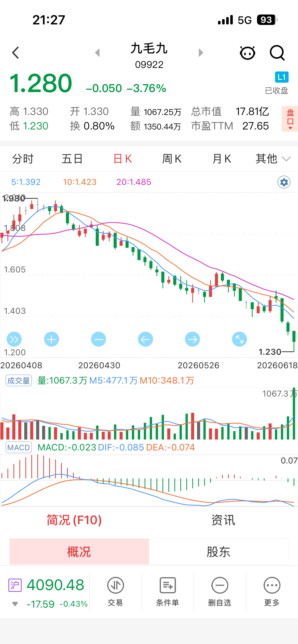
Task: Shift chart right with right-arrow circle
Action: click(192, 339)
